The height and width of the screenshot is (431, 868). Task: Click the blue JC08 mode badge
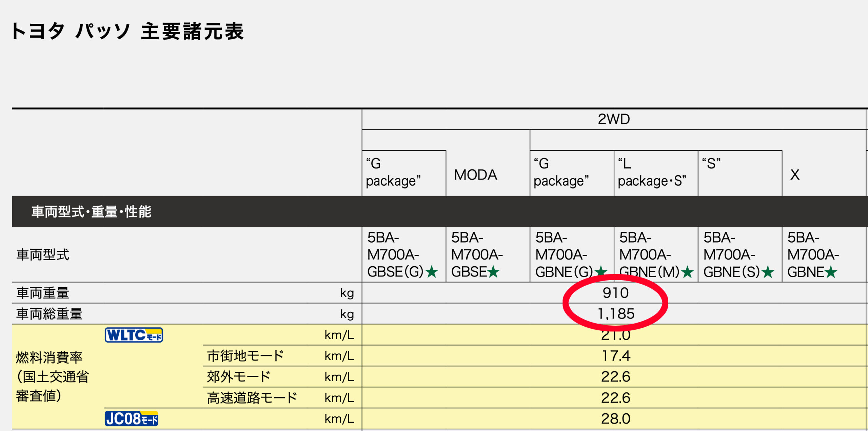pyautogui.click(x=131, y=419)
